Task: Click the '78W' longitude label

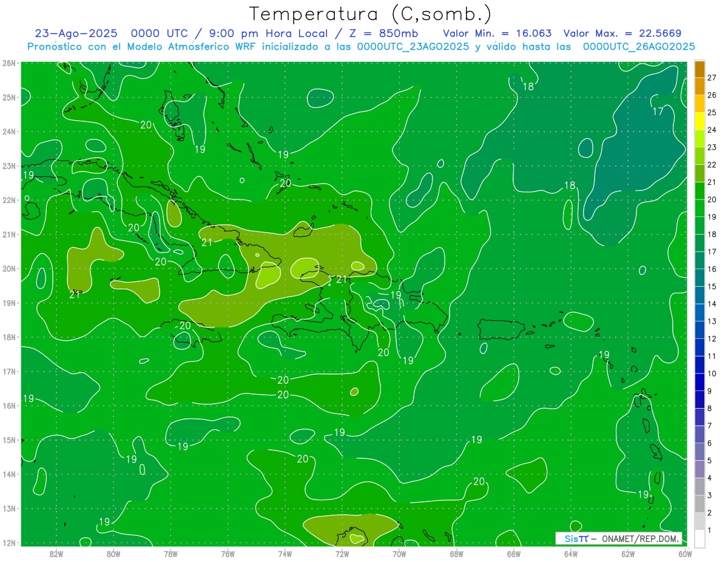Action: tap(170, 553)
